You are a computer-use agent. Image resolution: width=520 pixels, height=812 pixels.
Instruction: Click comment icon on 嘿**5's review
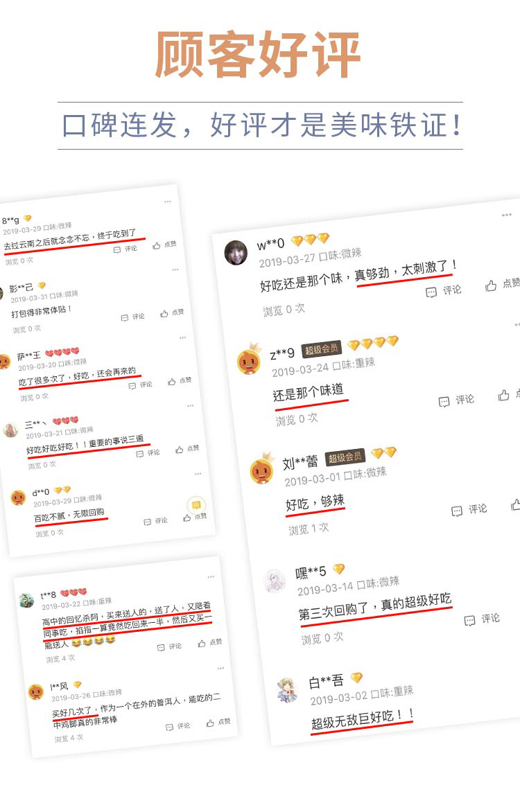pyautogui.click(x=469, y=621)
